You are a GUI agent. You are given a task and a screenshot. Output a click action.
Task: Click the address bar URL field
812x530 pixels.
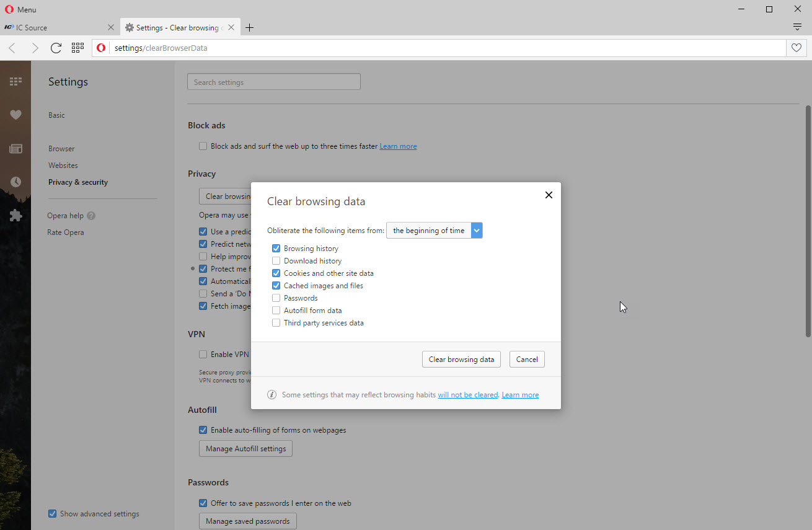[x=434, y=48]
